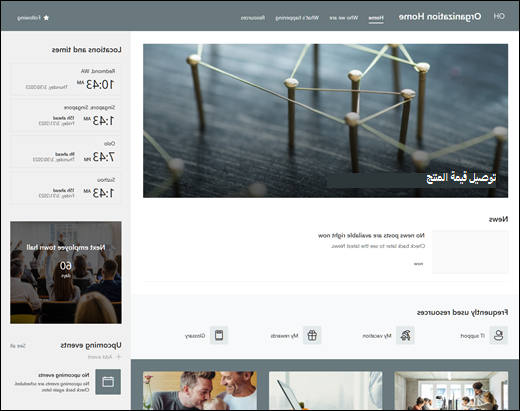Click the Add event plus icon

pos(118,357)
